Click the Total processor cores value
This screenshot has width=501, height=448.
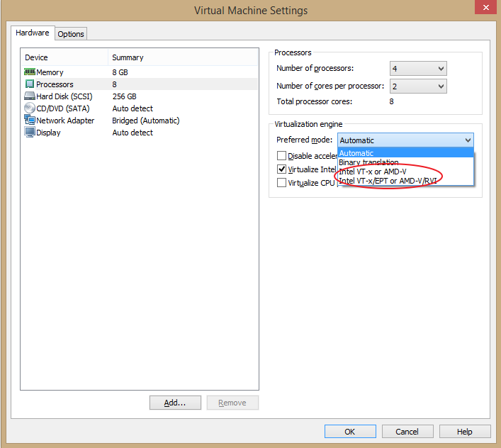(391, 101)
